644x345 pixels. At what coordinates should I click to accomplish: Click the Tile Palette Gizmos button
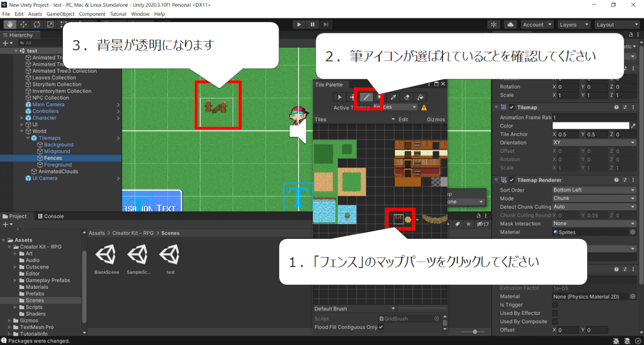[x=435, y=119]
